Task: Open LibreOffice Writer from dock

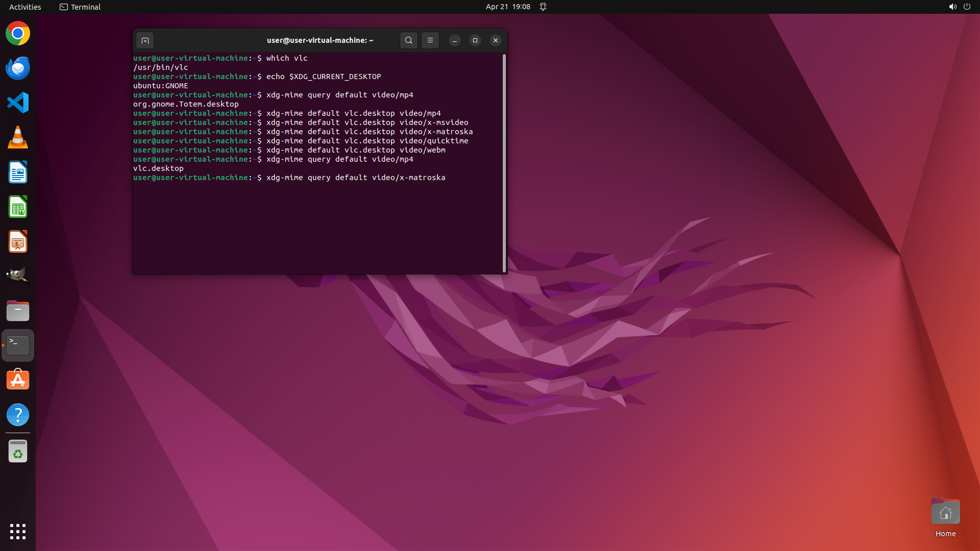Action: point(18,172)
